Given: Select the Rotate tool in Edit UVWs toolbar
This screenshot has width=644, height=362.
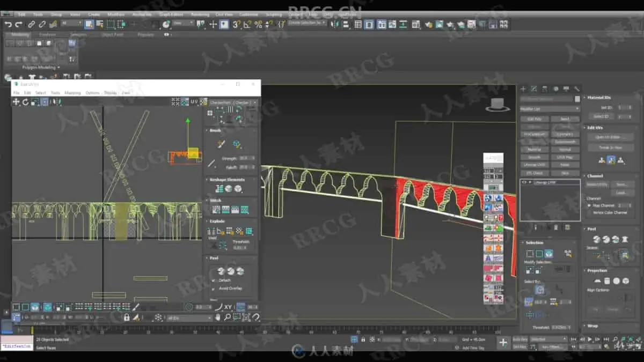Looking at the screenshot, I should click(x=25, y=102).
